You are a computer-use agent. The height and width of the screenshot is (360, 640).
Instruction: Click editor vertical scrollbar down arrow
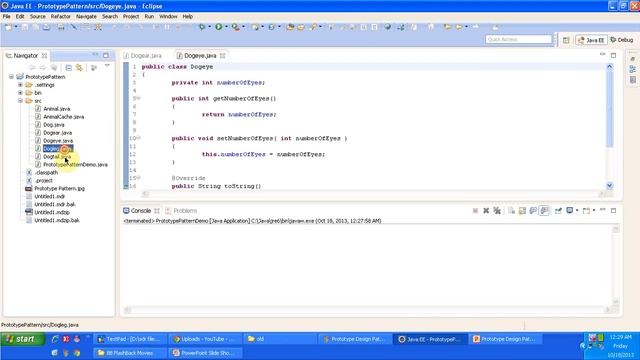click(x=609, y=186)
